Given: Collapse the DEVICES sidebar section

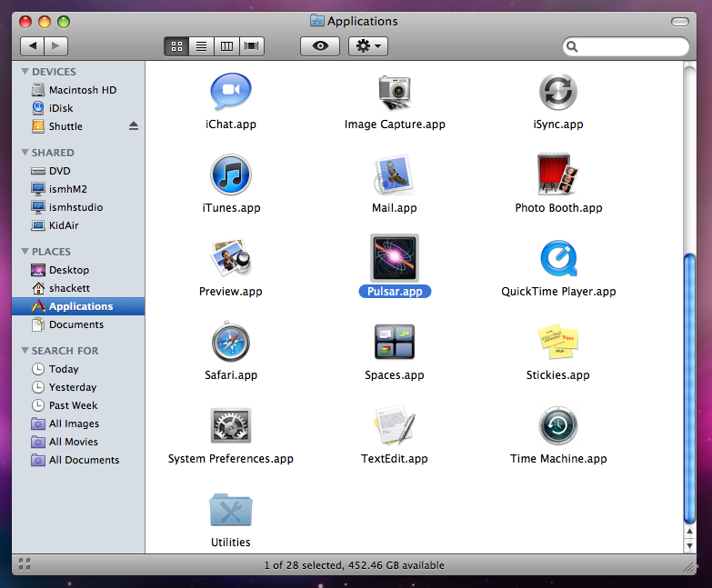Looking at the screenshot, I should 25,71.
